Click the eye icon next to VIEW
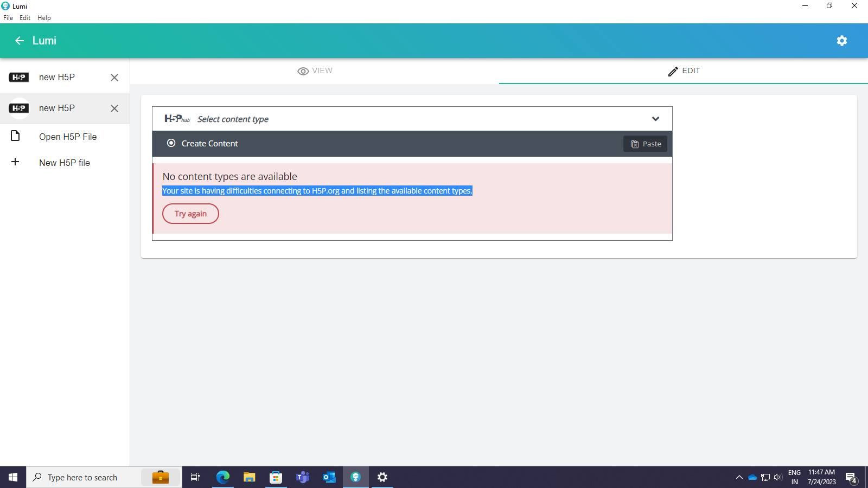The image size is (868, 488). click(x=302, y=71)
